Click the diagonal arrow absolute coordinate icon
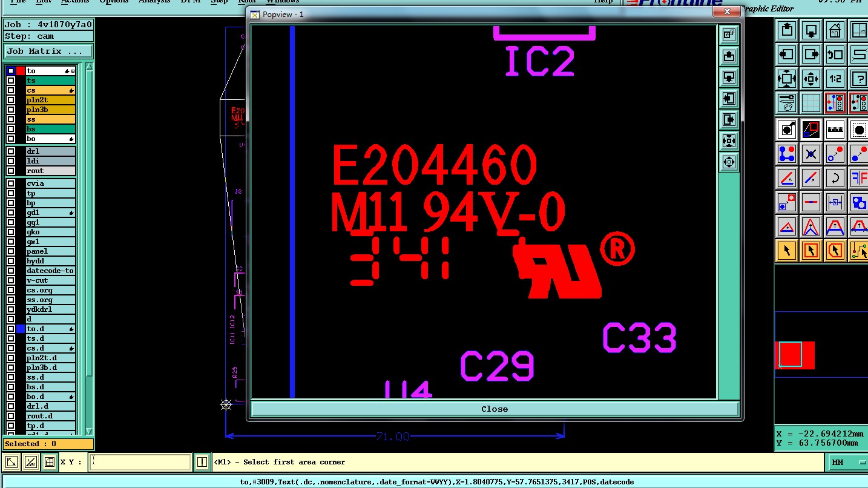868x488 pixels. click(12, 462)
